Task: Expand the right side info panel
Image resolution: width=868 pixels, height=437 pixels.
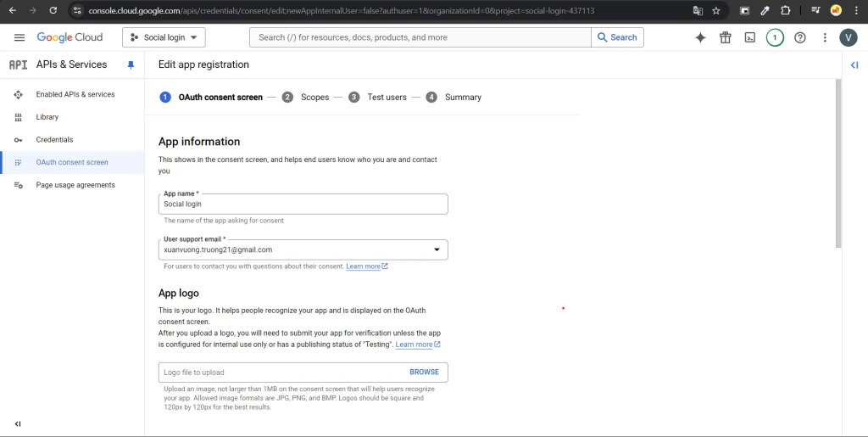Action: 854,65
